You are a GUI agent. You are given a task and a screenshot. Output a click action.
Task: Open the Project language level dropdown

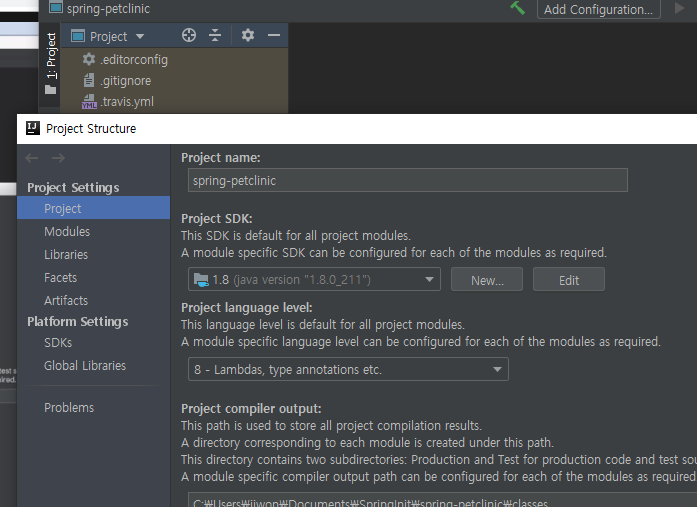348,369
